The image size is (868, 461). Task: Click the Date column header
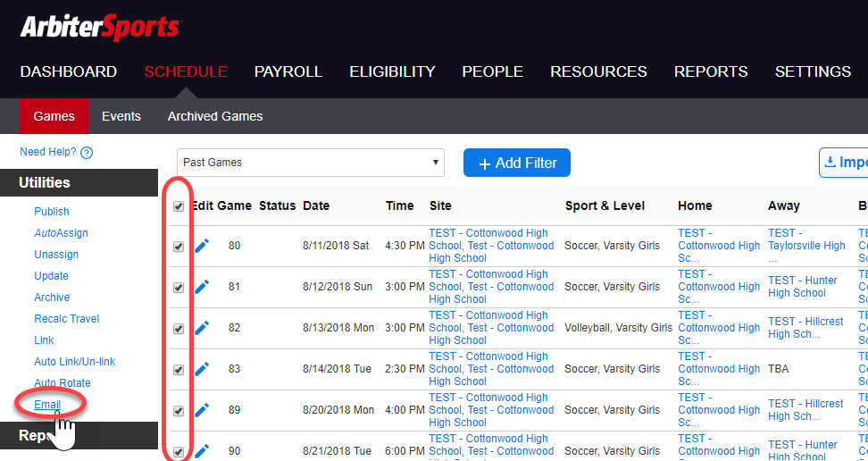click(316, 205)
